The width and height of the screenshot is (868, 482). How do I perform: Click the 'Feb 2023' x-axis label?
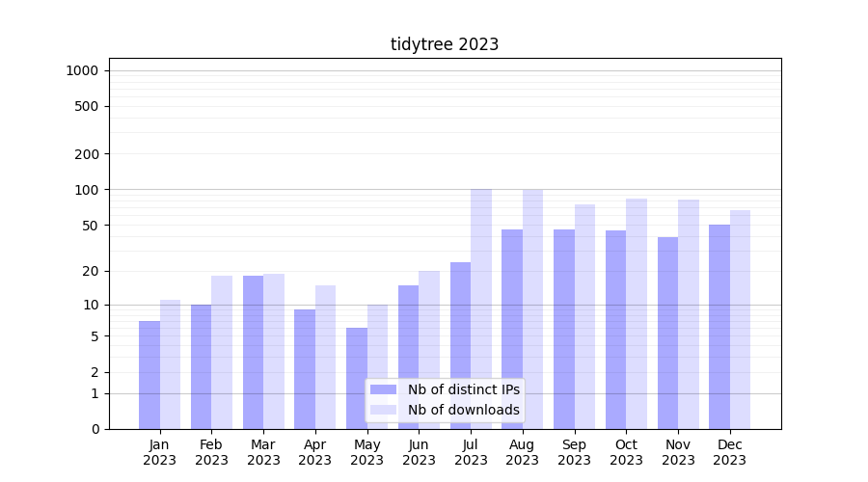[211, 452]
